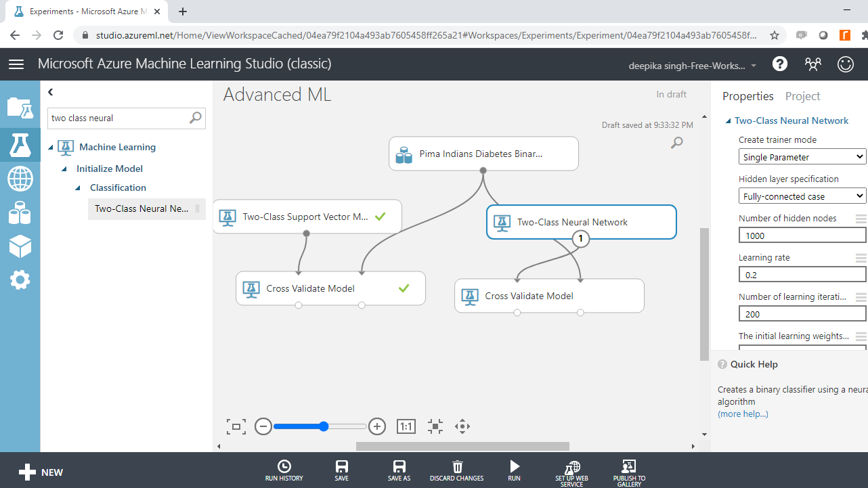The width and height of the screenshot is (868, 488).
Task: Click the zoom level slider
Action: pyautogui.click(x=320, y=426)
